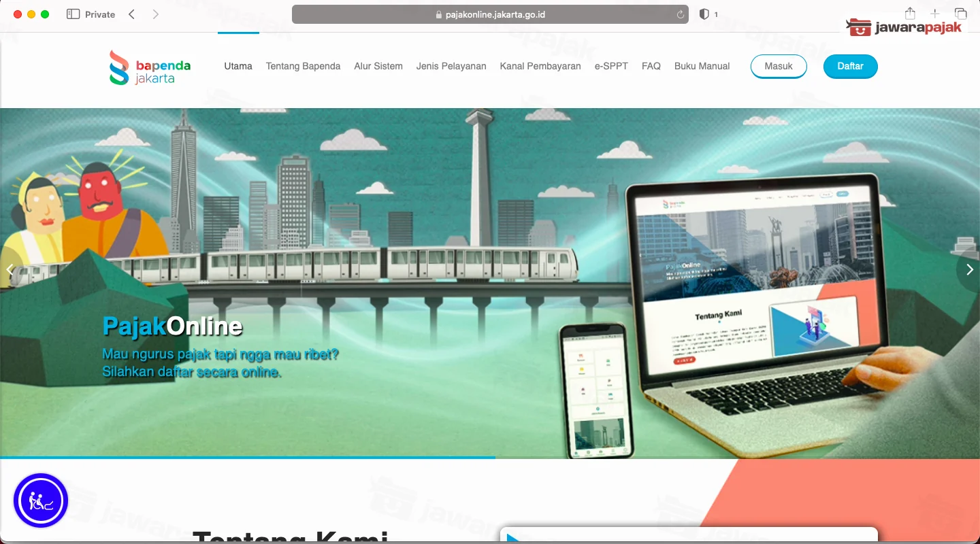Go back to the previous page
The width and height of the screenshot is (980, 544).
132,14
